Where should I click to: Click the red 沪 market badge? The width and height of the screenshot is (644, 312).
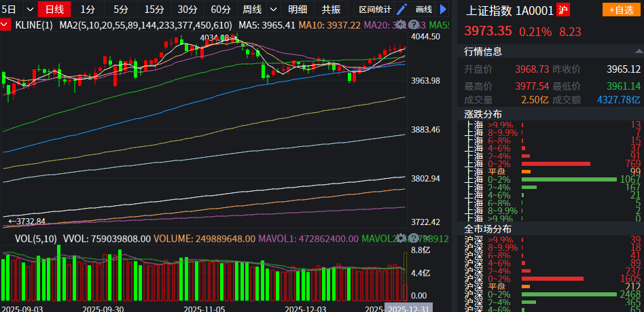[x=562, y=10]
